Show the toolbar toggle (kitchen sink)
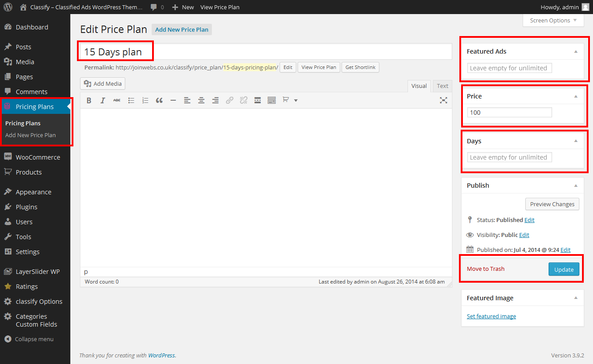Image resolution: width=593 pixels, height=364 pixels. pyautogui.click(x=272, y=100)
